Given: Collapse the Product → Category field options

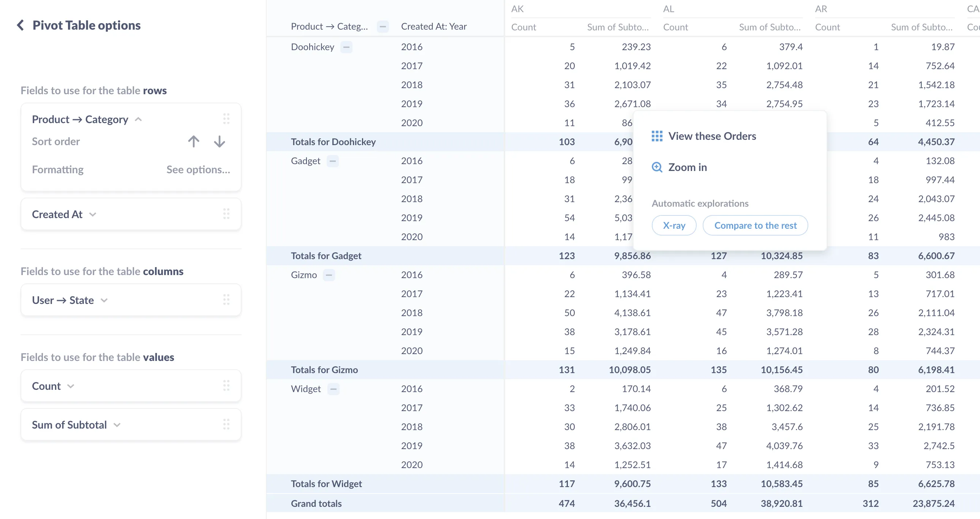Looking at the screenshot, I should tap(139, 119).
